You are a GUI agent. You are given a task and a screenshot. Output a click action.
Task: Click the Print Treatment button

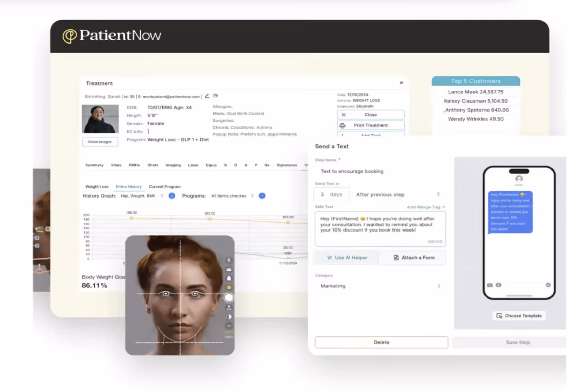(x=371, y=125)
